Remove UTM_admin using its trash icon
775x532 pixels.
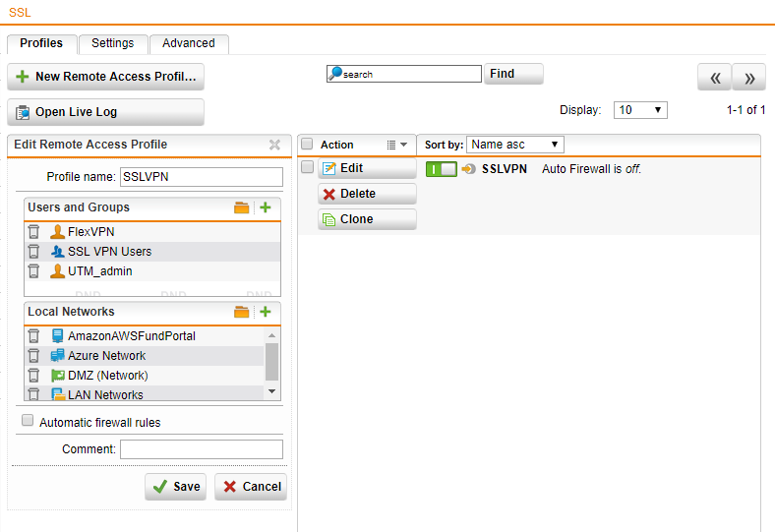pyautogui.click(x=33, y=271)
